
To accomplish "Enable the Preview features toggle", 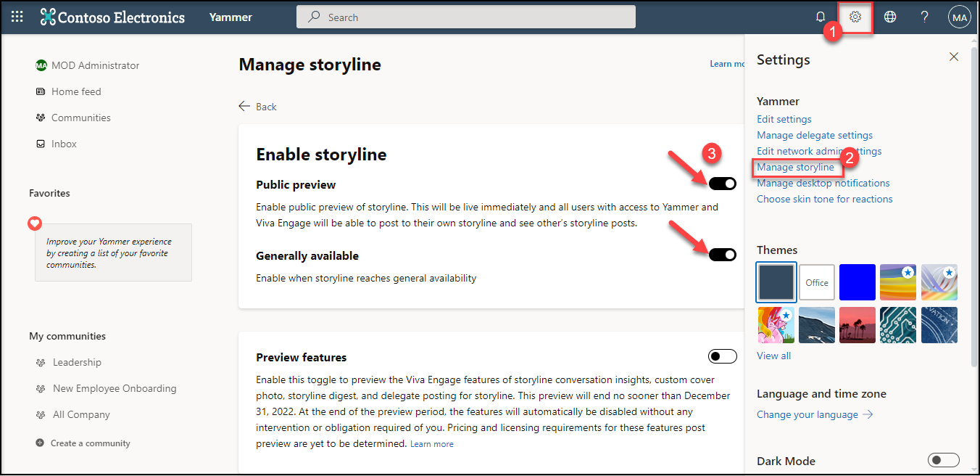I will coord(723,356).
